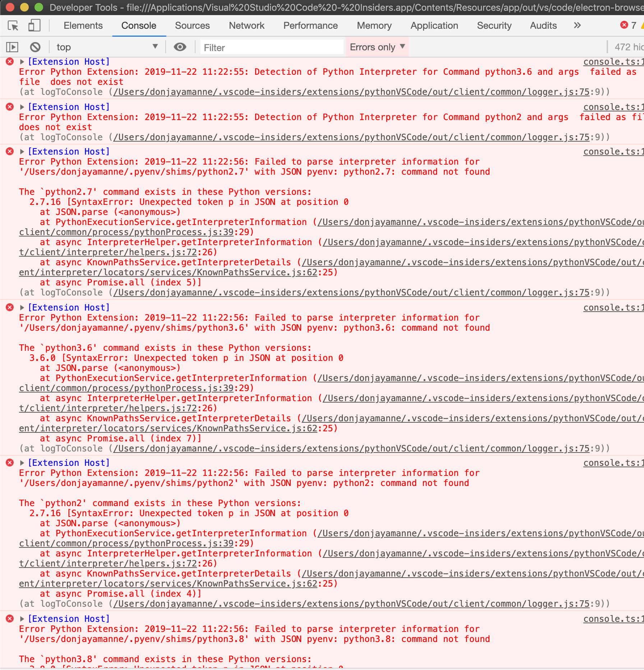The image size is (644, 670).
Task: Open the overflow tabs chevron menu
Action: point(577,25)
